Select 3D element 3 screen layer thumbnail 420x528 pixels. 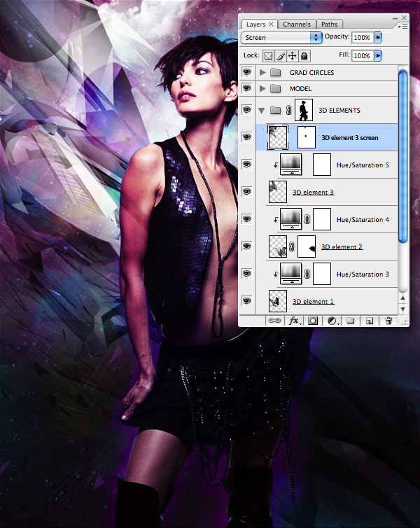coord(278,137)
